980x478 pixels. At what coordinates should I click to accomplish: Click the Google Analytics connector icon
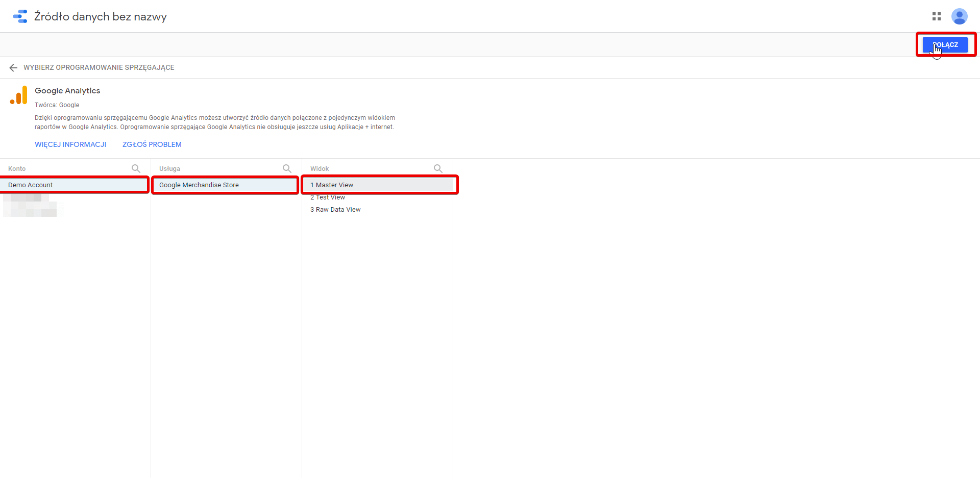pyautogui.click(x=19, y=95)
